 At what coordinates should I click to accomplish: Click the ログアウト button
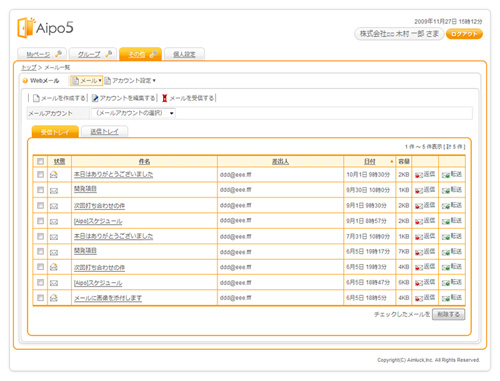(x=464, y=34)
